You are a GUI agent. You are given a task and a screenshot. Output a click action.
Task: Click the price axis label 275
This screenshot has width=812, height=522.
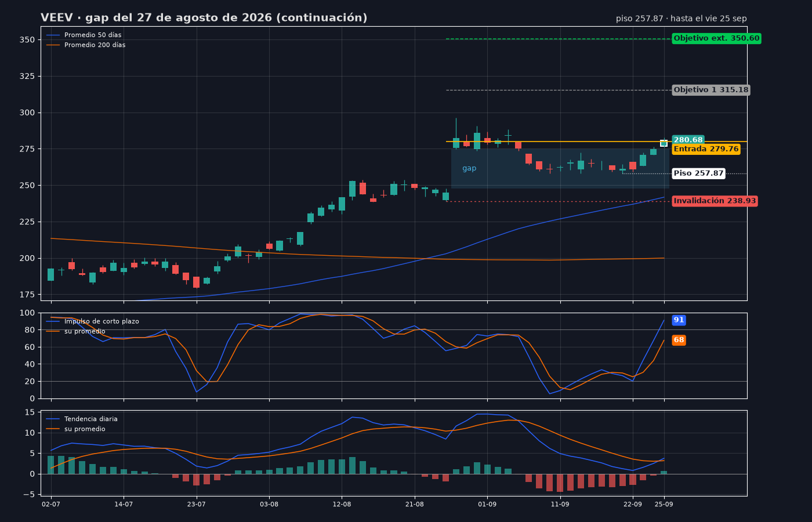pyautogui.click(x=27, y=149)
